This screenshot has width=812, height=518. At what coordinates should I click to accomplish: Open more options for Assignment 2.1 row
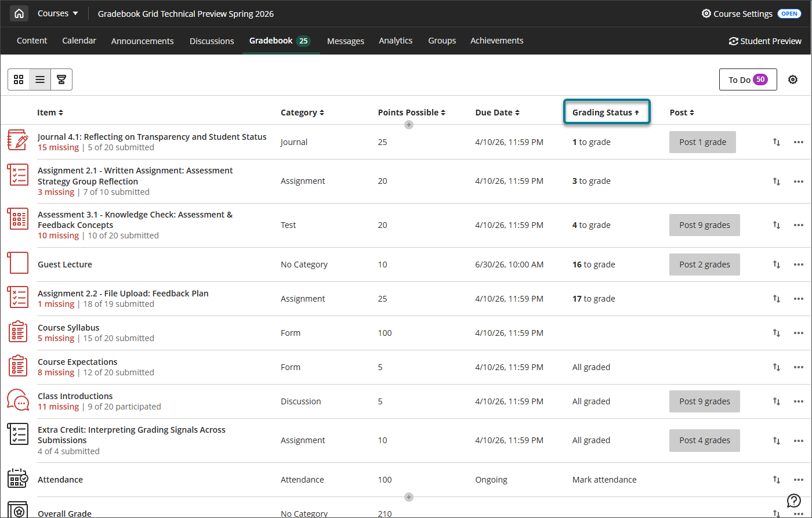[x=799, y=182]
